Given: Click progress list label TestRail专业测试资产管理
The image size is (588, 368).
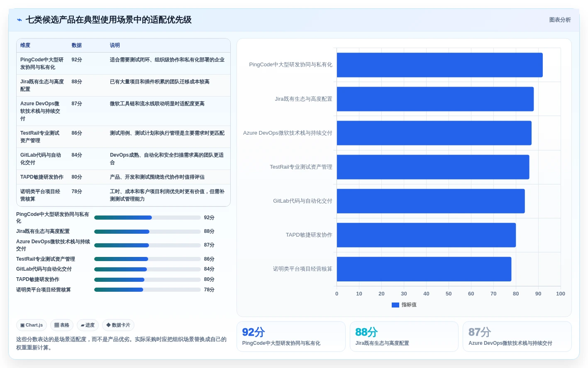Looking at the screenshot, I should [x=46, y=259].
